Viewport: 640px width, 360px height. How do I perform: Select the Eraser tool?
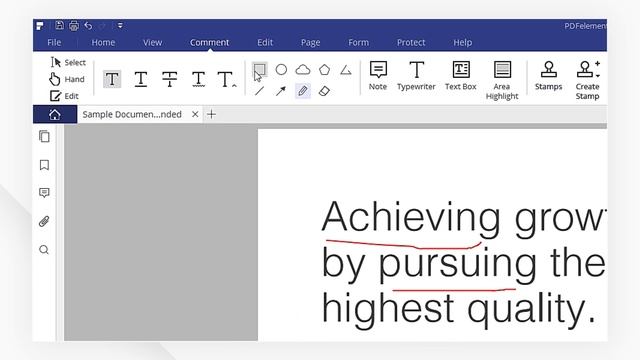(x=324, y=91)
